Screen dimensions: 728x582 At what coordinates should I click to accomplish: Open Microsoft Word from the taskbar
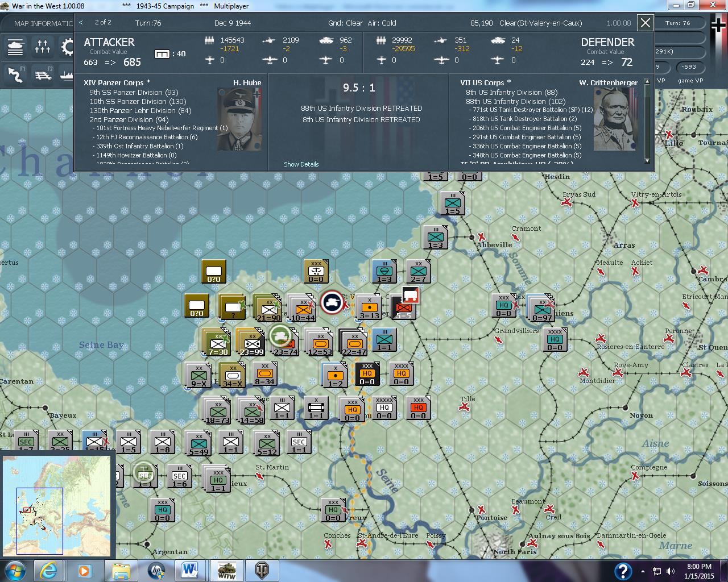(x=190, y=571)
